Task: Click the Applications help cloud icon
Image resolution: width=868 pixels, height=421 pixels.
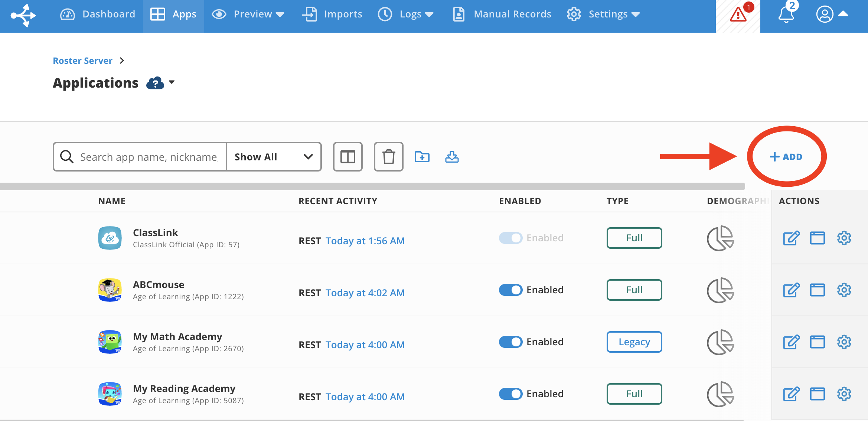Action: (155, 83)
